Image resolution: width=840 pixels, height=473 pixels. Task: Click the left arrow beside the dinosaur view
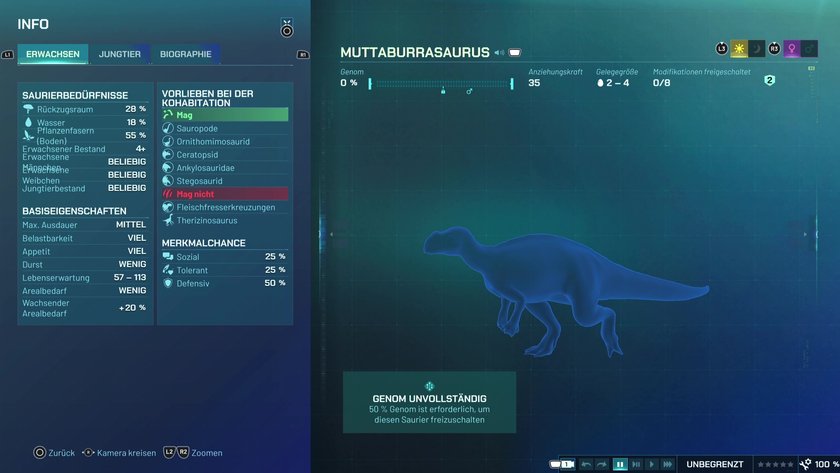click(x=331, y=234)
